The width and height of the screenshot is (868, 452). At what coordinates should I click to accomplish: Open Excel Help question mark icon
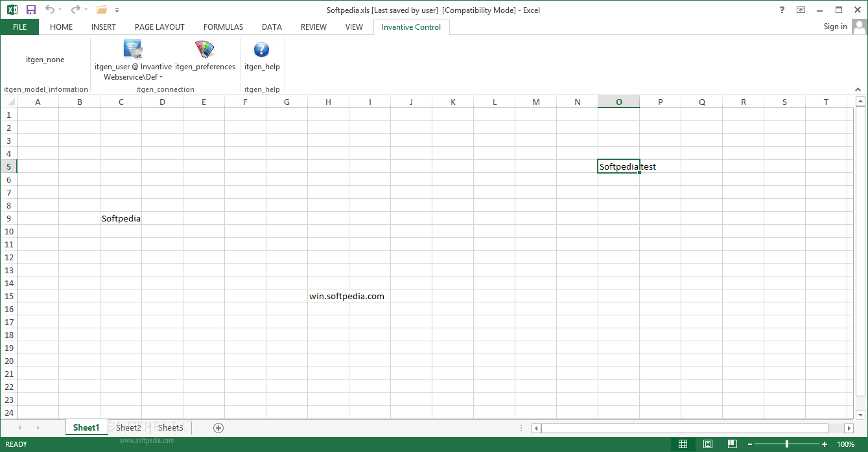(x=782, y=10)
